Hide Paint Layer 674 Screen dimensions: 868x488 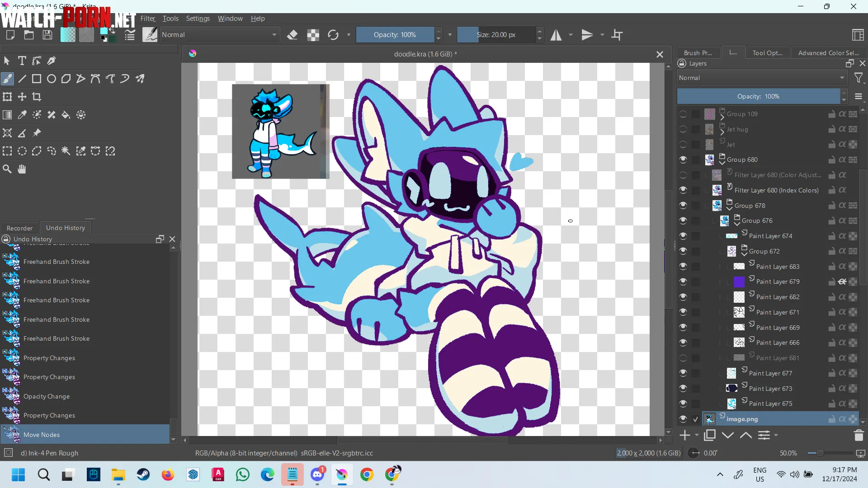(683, 236)
